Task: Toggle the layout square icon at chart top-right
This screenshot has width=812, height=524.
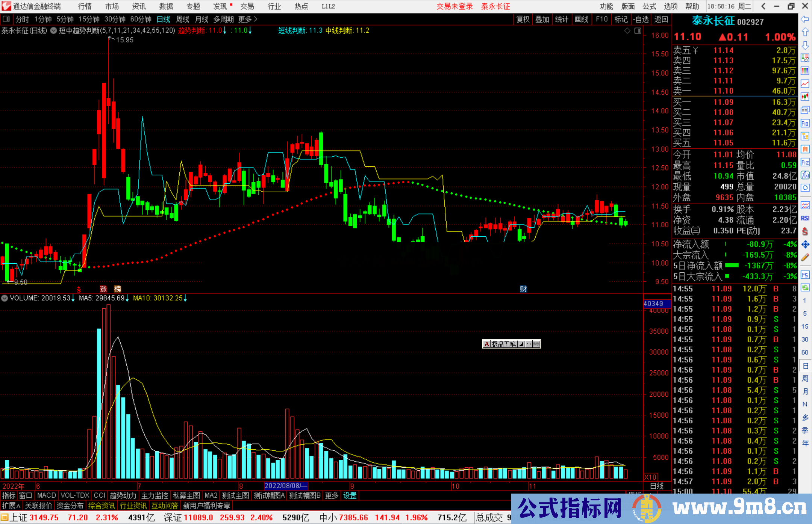Action: point(638,31)
